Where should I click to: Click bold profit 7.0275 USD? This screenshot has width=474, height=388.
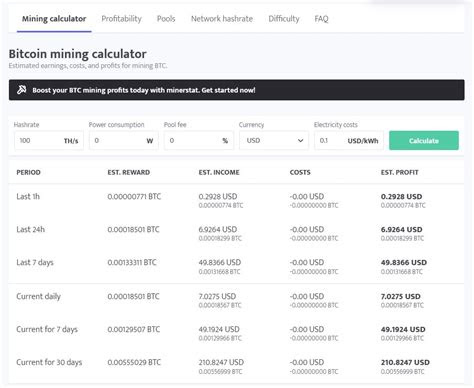point(400,296)
